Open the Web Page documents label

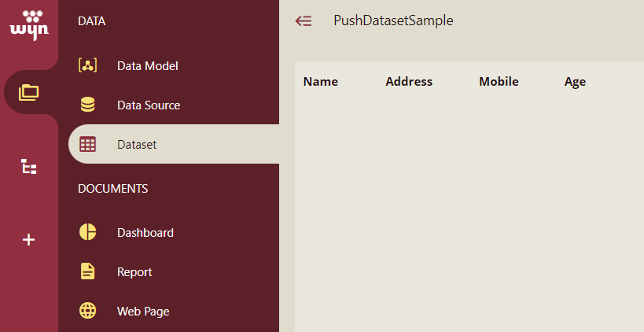[x=143, y=312]
